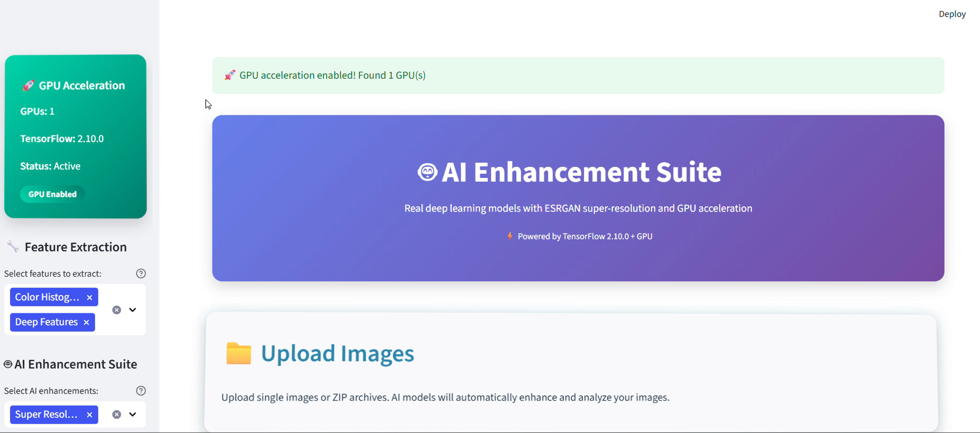Click the 'Select AI enhancements:' label
980x433 pixels.
(51, 390)
